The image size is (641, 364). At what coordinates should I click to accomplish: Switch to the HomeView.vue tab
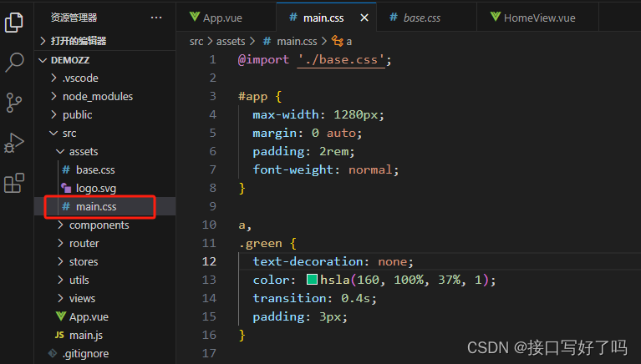(537, 18)
